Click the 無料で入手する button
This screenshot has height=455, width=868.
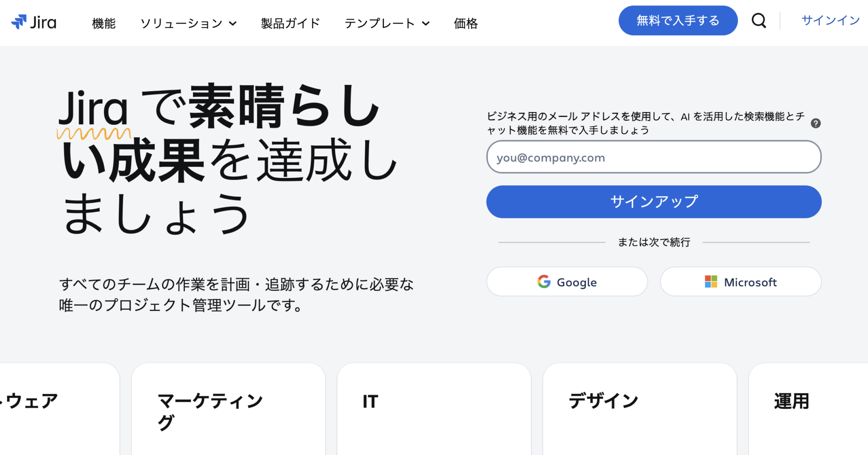(x=678, y=20)
